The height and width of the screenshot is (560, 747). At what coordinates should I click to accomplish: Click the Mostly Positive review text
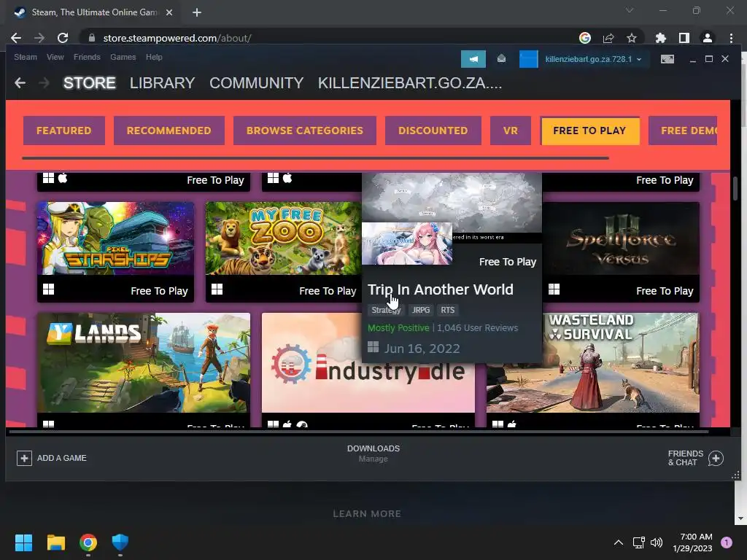tap(398, 327)
